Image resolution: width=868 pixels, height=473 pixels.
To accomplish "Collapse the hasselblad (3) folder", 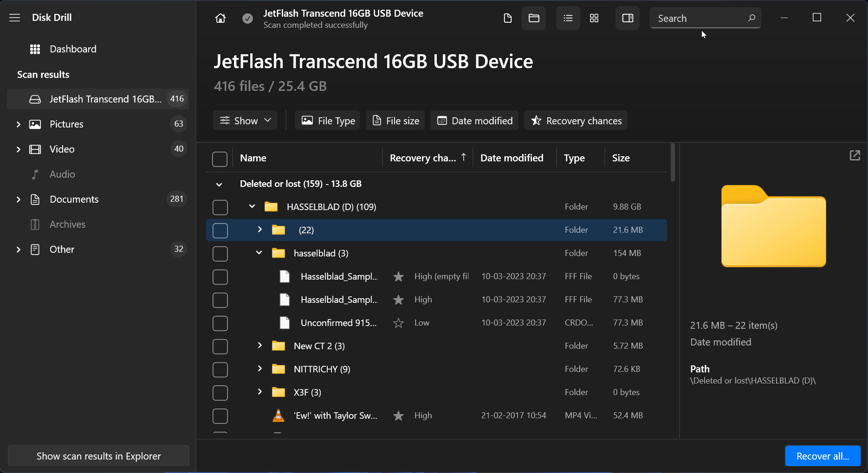I will (259, 253).
